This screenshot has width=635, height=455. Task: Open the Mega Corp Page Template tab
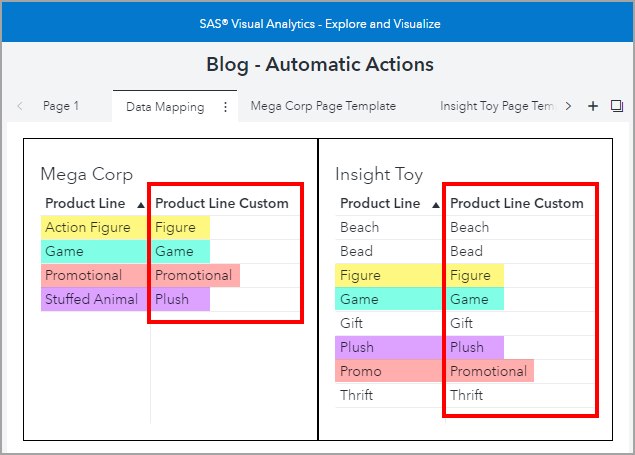323,106
